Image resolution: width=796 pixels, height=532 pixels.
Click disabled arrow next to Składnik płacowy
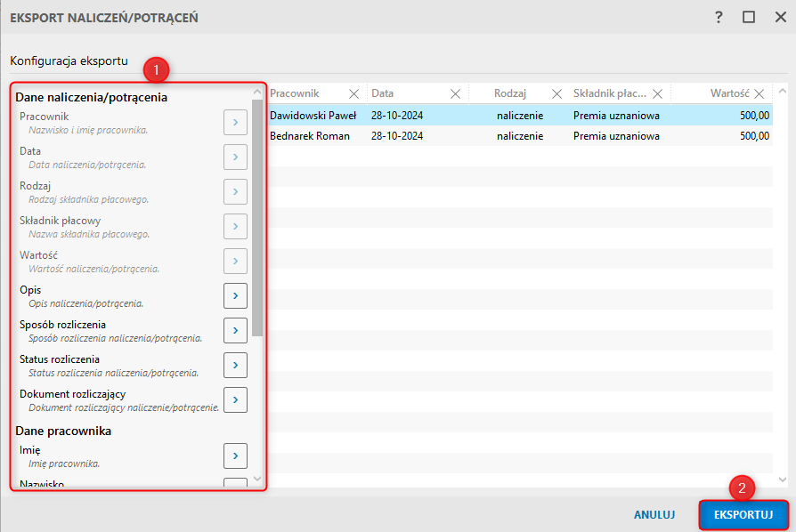click(235, 226)
